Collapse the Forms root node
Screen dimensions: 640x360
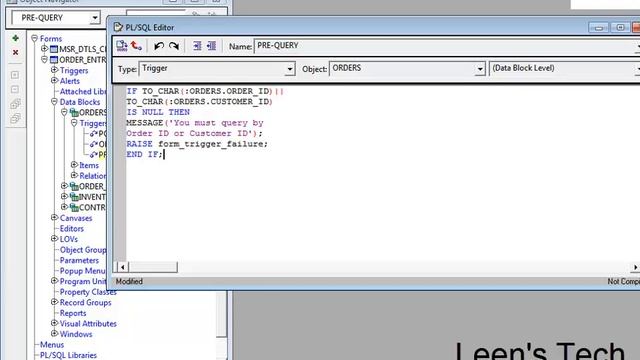pos(34,38)
